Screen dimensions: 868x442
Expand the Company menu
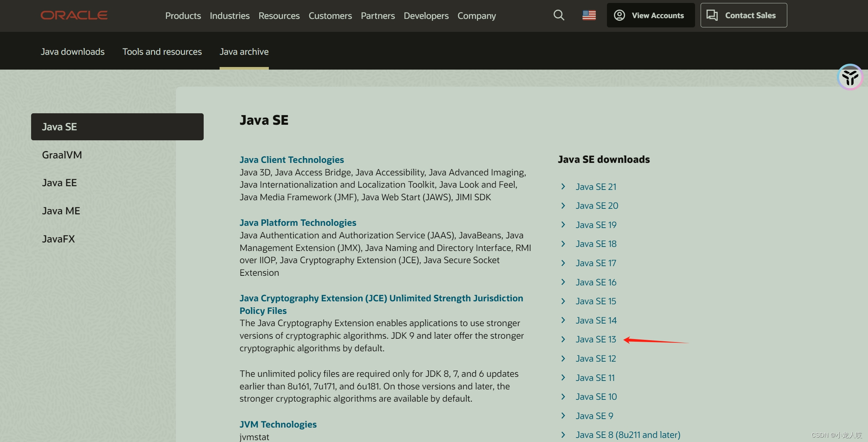(476, 16)
